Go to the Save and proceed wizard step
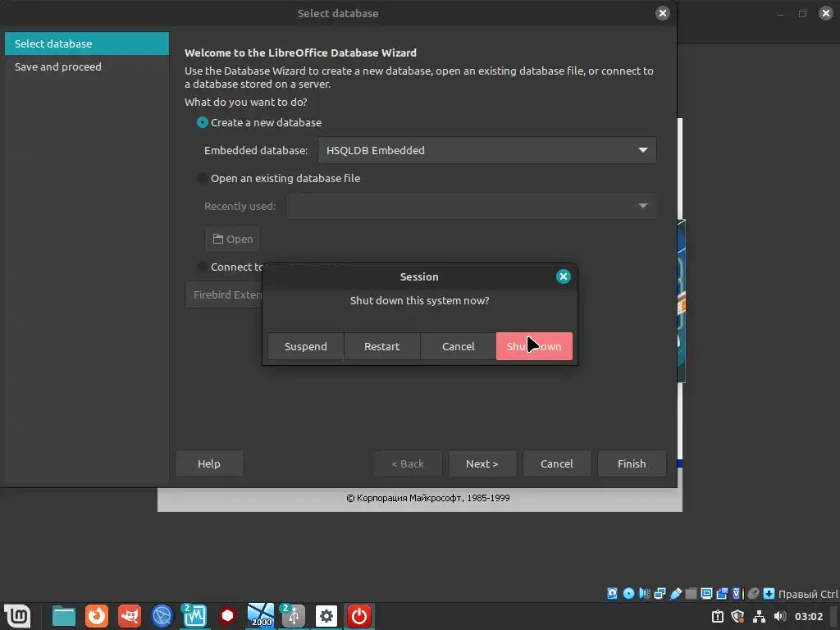This screenshot has width=840, height=630. coord(87,66)
